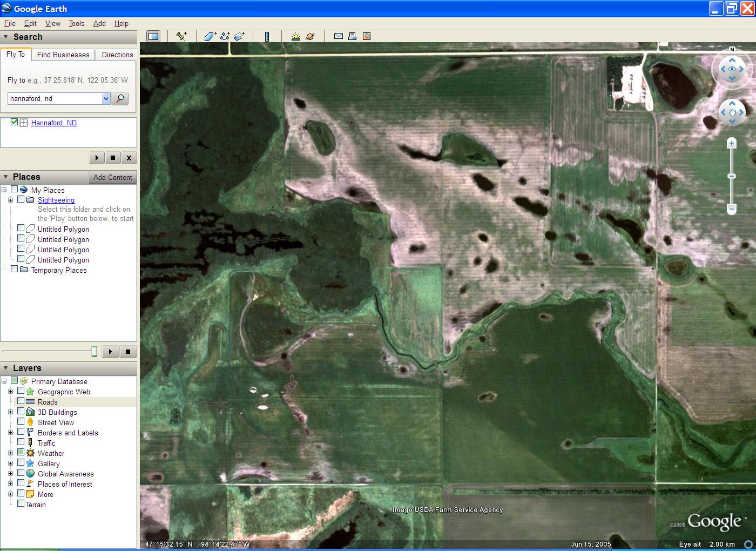Click the Global Awareness globe icon
The image size is (756, 551).
click(x=30, y=474)
